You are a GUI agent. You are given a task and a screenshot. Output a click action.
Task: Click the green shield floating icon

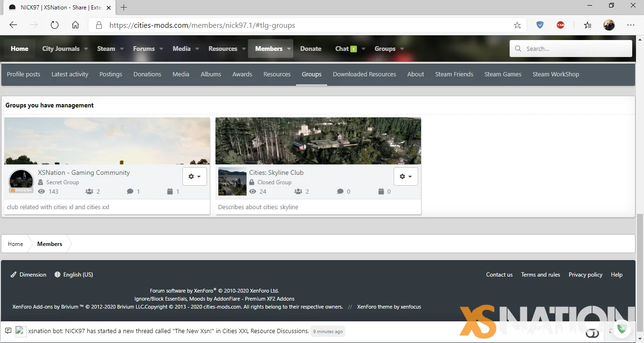622,329
